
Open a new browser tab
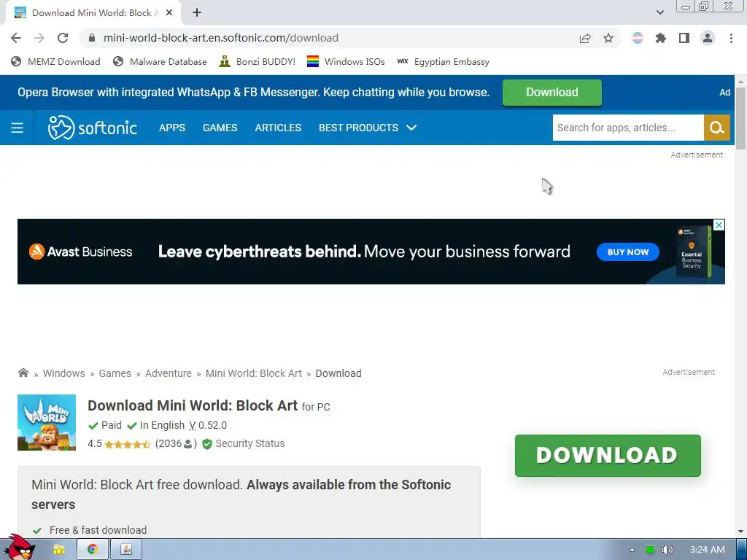pos(197,13)
